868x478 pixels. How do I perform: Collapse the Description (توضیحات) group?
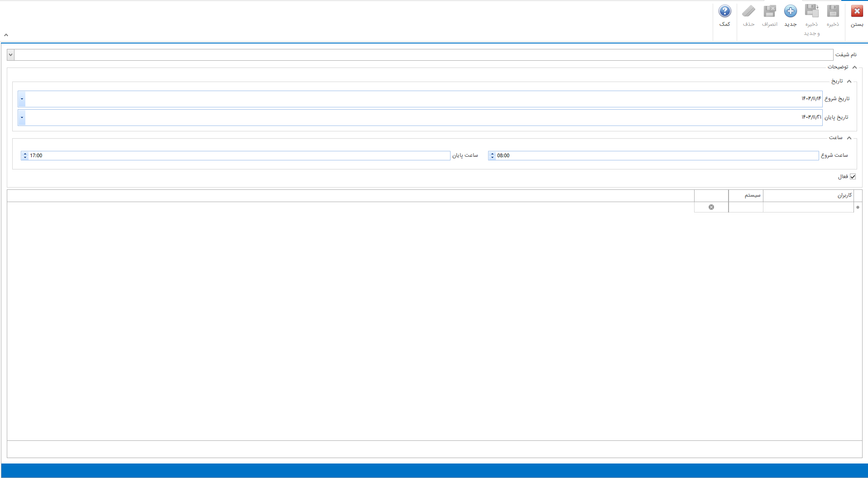pyautogui.click(x=854, y=67)
